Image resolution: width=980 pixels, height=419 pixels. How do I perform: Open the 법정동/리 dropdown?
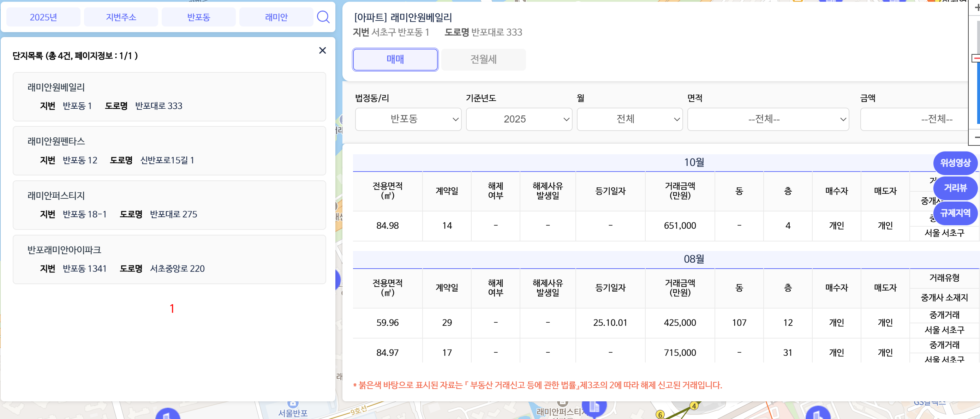click(x=408, y=119)
